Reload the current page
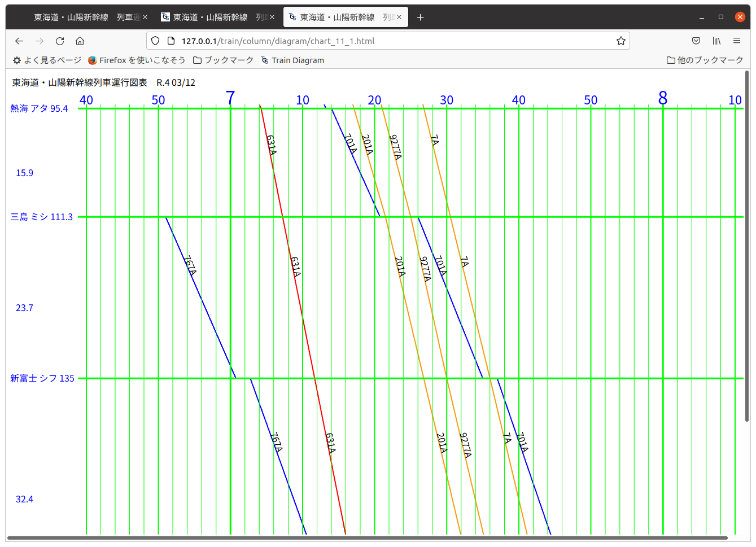This screenshot has width=756, height=547. pyautogui.click(x=60, y=41)
